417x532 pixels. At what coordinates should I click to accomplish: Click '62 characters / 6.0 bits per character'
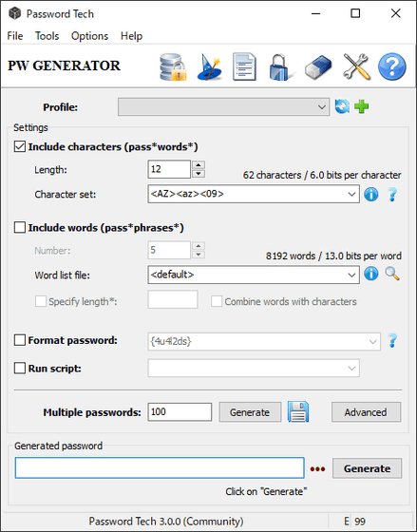click(322, 175)
